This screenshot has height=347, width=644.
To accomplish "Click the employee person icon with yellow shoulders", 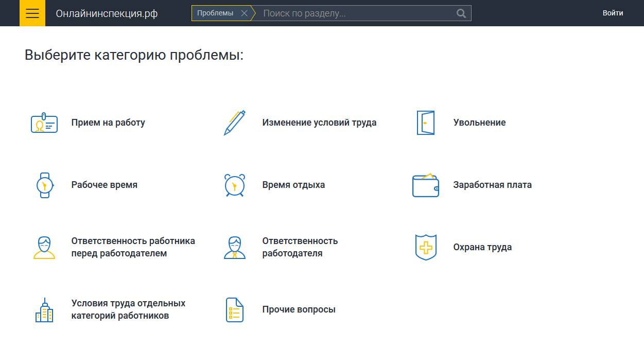I will click(x=44, y=248).
